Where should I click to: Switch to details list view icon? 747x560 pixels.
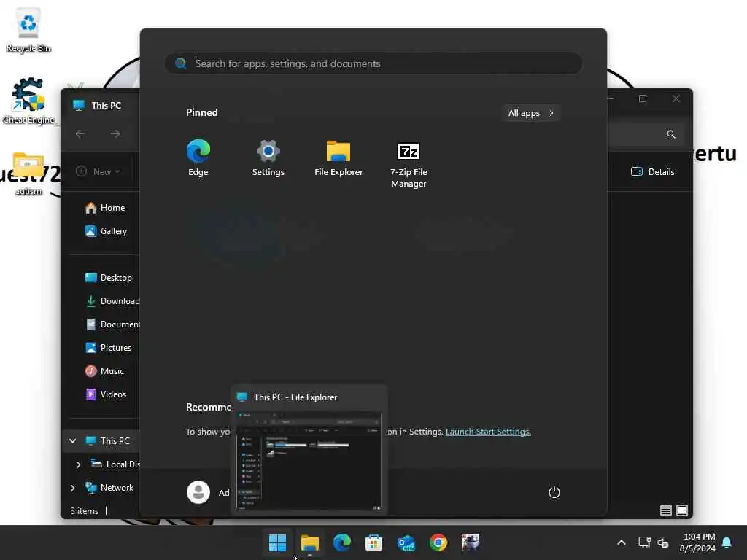click(x=665, y=510)
